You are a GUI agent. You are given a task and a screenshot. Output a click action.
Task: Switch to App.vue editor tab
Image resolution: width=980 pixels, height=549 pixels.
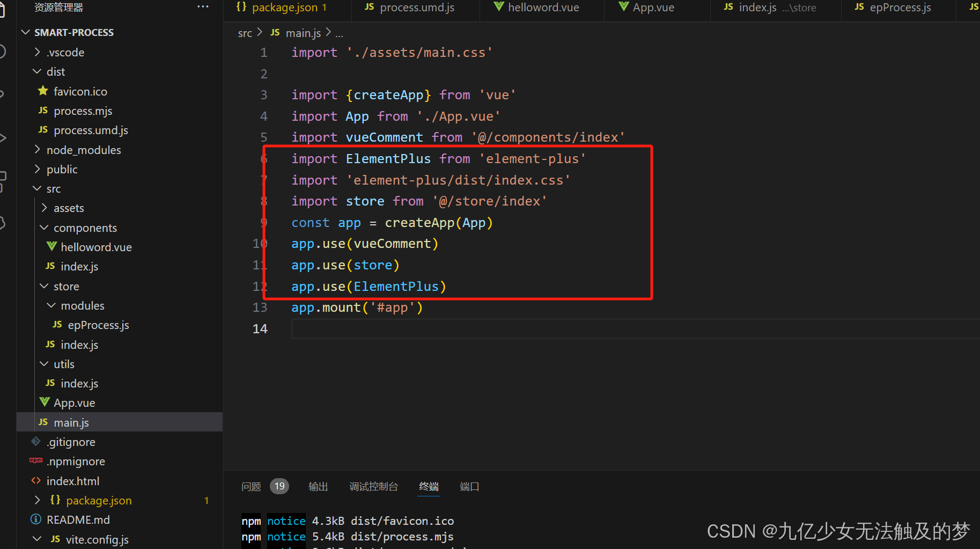(x=653, y=8)
